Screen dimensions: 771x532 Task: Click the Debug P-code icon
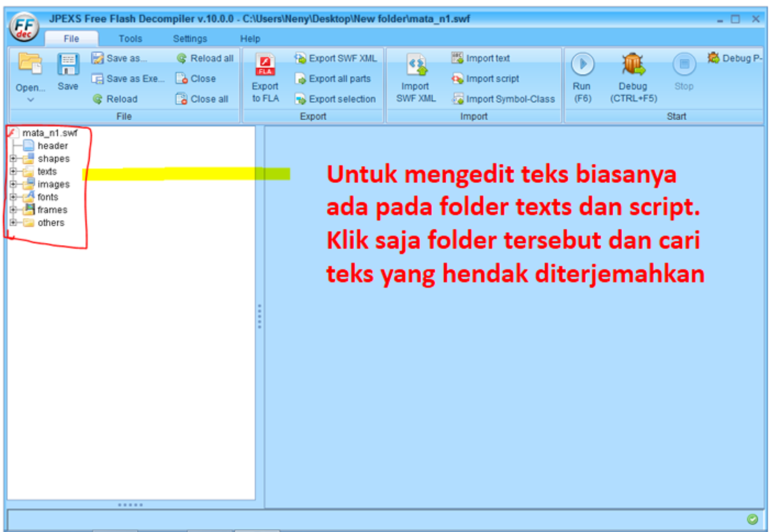click(713, 58)
